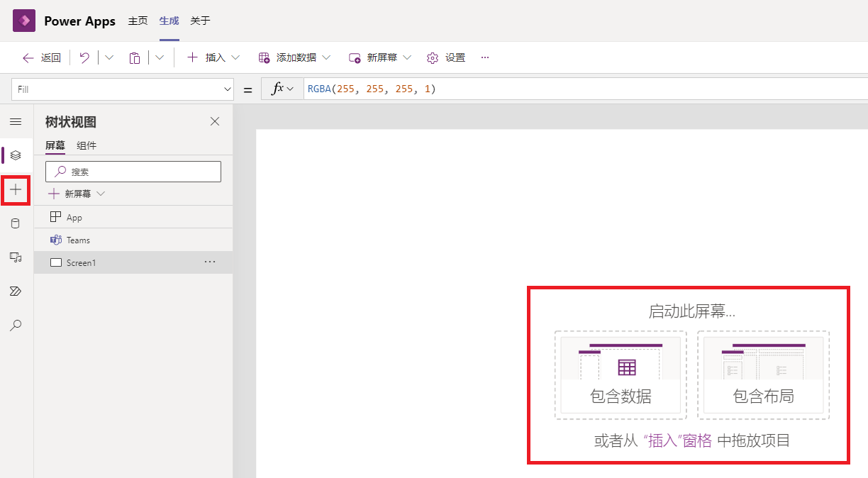Screen dimensions: 868x478
Task: Open the insert plus sidebar icon
Action: tap(16, 189)
